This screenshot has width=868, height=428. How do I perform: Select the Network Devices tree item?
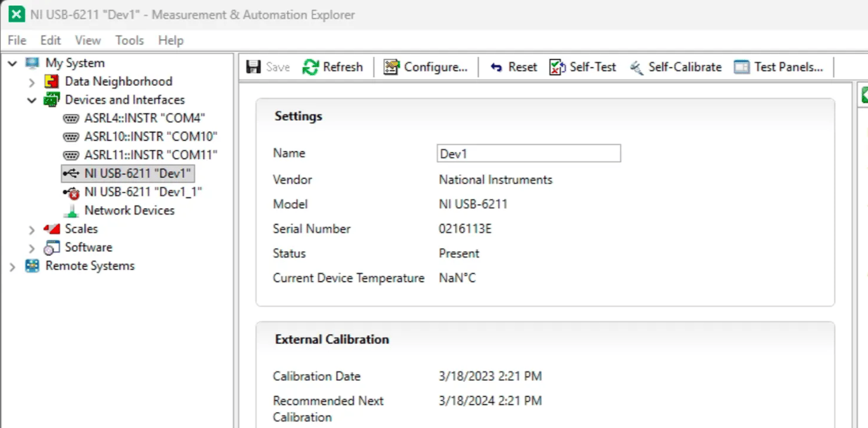129,211
